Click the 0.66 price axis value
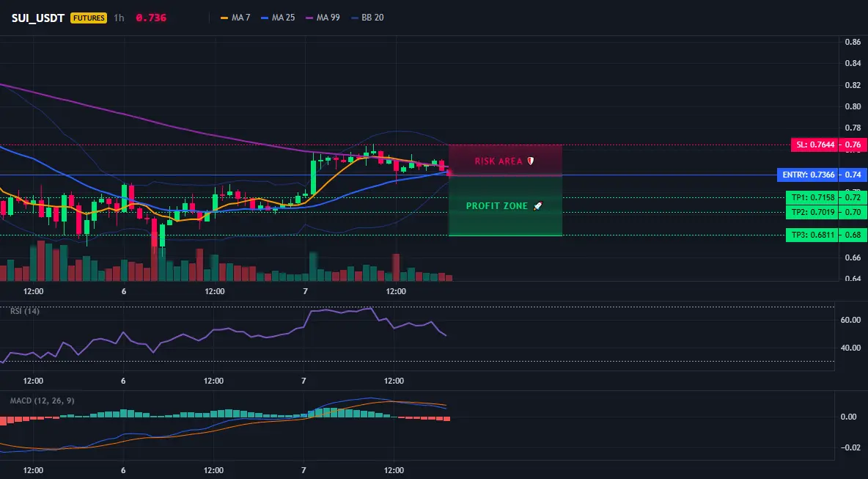This screenshot has width=868, height=479. point(853,257)
